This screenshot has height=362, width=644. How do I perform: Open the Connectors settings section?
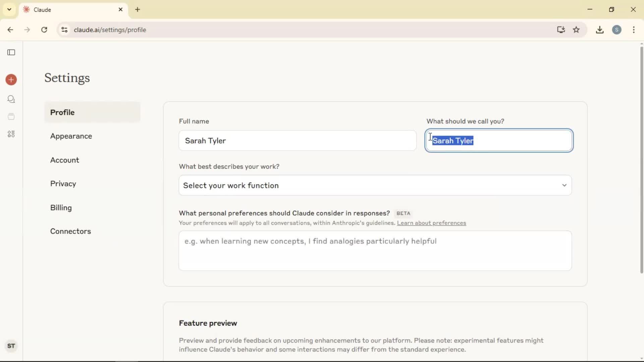point(70,231)
